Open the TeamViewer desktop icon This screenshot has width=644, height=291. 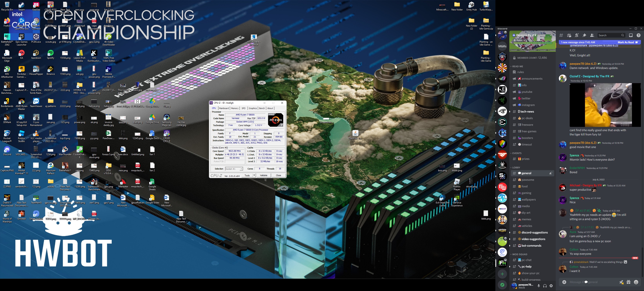pyautogui.click(x=36, y=103)
